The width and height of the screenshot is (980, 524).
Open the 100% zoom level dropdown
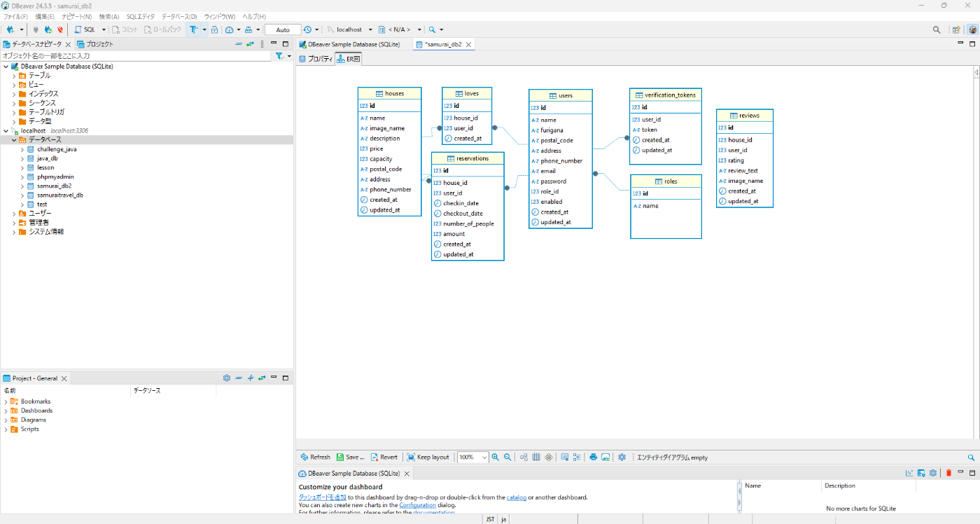pos(484,457)
